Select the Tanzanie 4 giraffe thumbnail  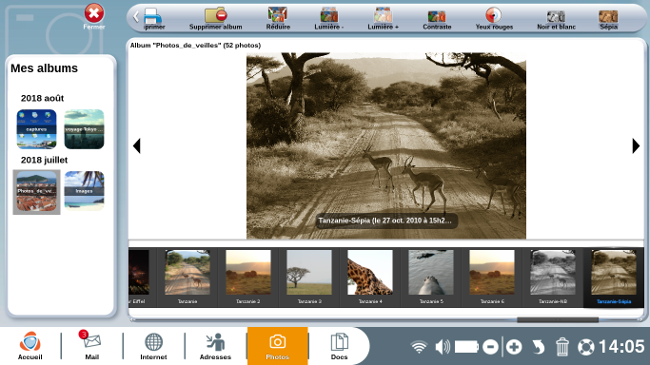[370, 277]
